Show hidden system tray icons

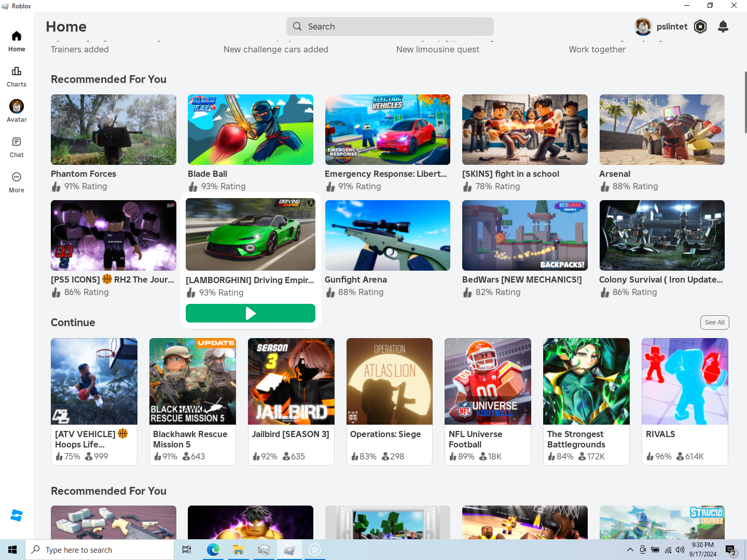point(630,550)
